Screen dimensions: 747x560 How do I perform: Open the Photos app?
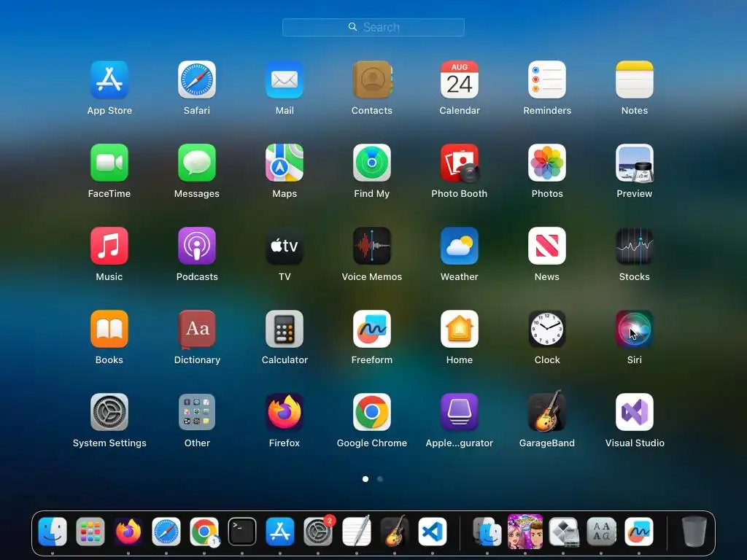coord(547,163)
